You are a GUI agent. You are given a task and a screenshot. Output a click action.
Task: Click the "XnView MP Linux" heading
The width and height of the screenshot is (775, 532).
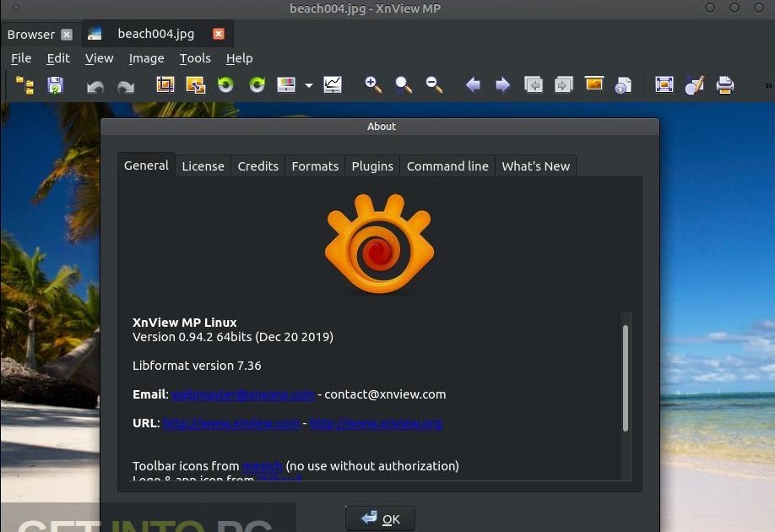point(184,323)
